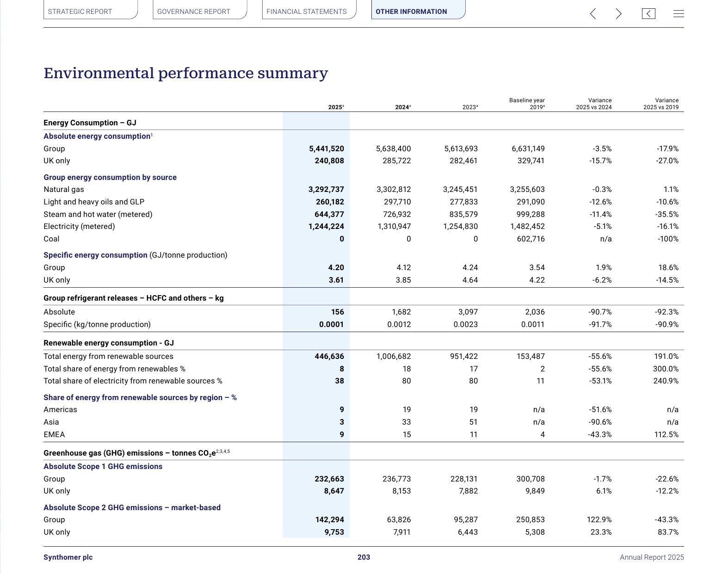Click the 'Environmental performance summary' heading
Image resolution: width=728 pixels, height=574 pixels.
point(186,73)
